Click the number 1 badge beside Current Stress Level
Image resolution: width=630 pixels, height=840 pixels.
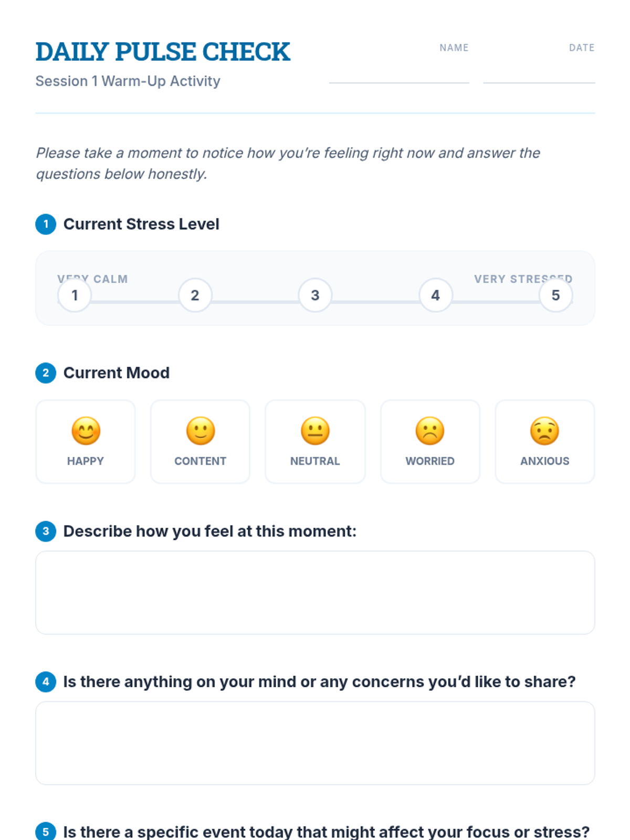46,224
